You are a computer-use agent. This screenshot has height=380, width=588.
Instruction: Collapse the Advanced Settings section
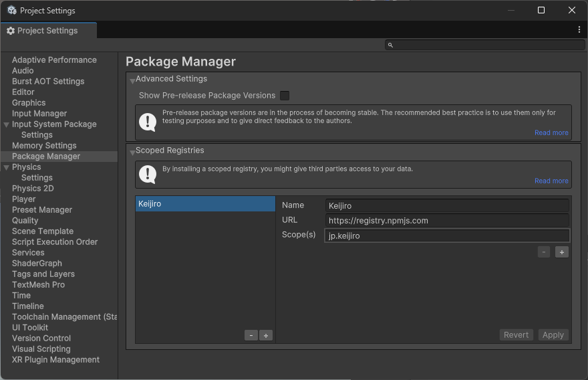(132, 80)
